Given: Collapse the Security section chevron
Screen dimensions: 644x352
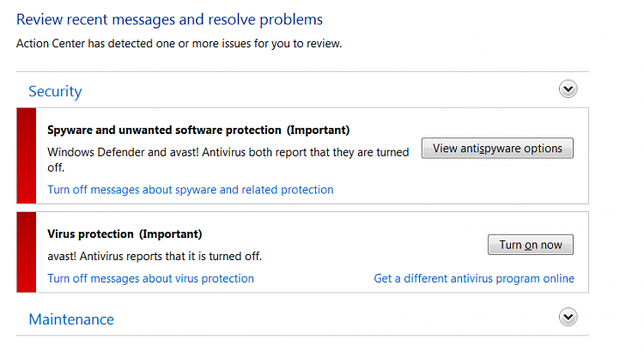Looking at the screenshot, I should [568, 88].
